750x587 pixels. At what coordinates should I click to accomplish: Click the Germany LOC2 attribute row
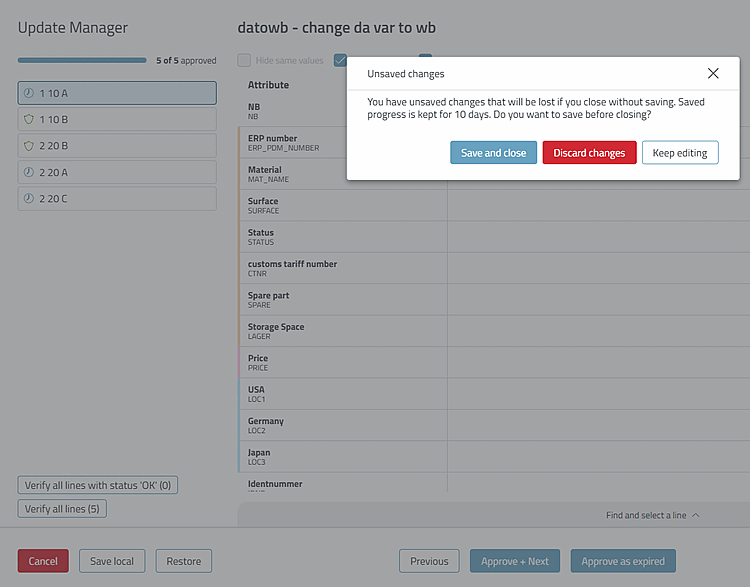click(494, 425)
